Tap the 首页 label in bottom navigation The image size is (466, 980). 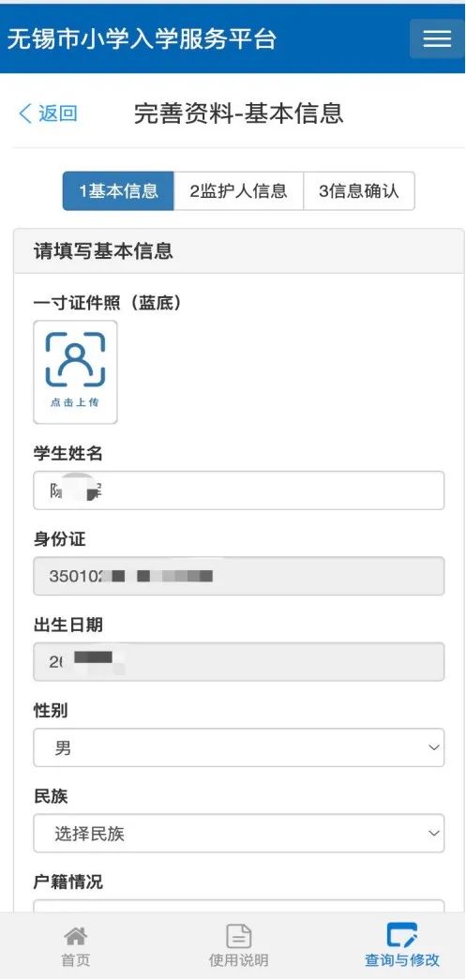point(76,960)
